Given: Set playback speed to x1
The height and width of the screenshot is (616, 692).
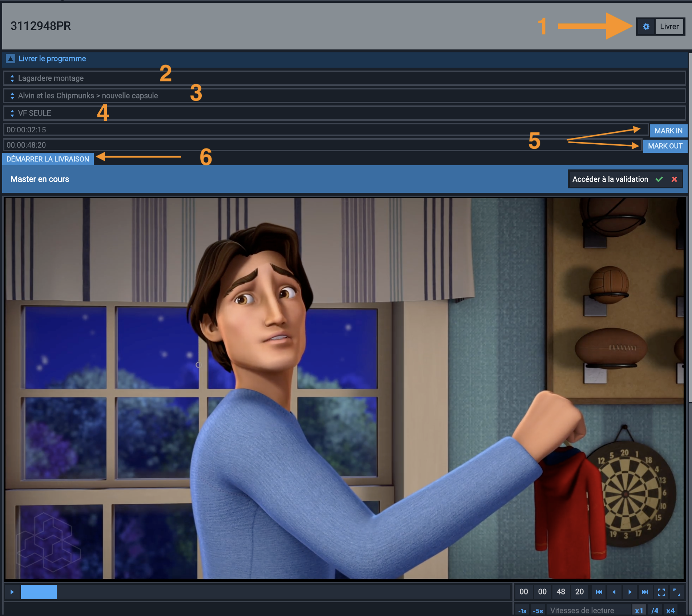Looking at the screenshot, I should [x=639, y=611].
